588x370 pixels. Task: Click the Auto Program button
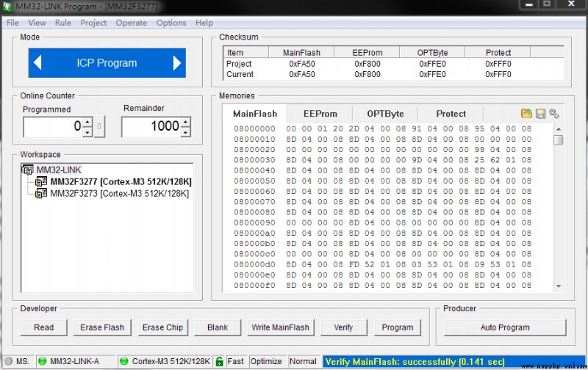tap(505, 327)
